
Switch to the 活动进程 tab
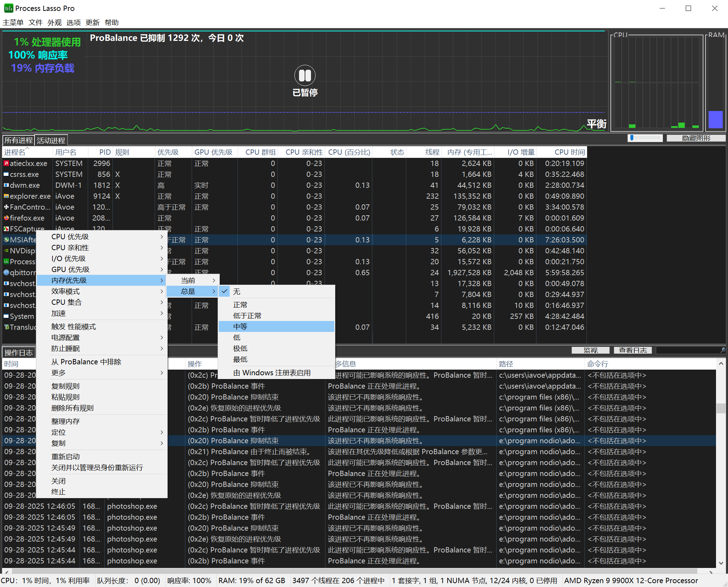pyautogui.click(x=51, y=141)
